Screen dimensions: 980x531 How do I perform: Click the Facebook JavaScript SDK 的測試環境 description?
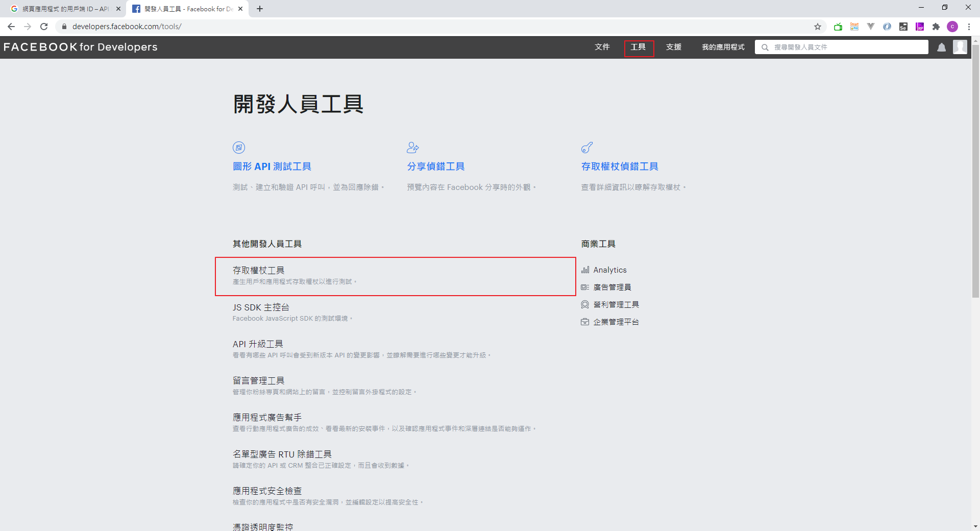pos(292,319)
